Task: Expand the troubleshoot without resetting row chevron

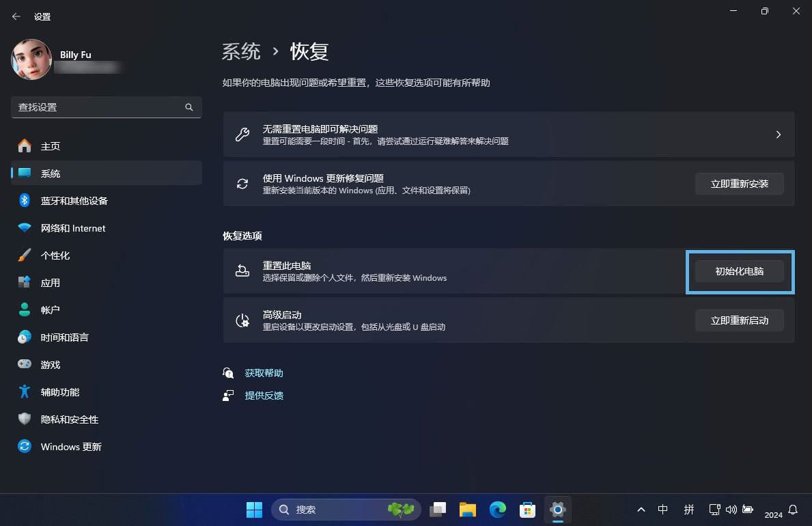Action: pos(778,135)
